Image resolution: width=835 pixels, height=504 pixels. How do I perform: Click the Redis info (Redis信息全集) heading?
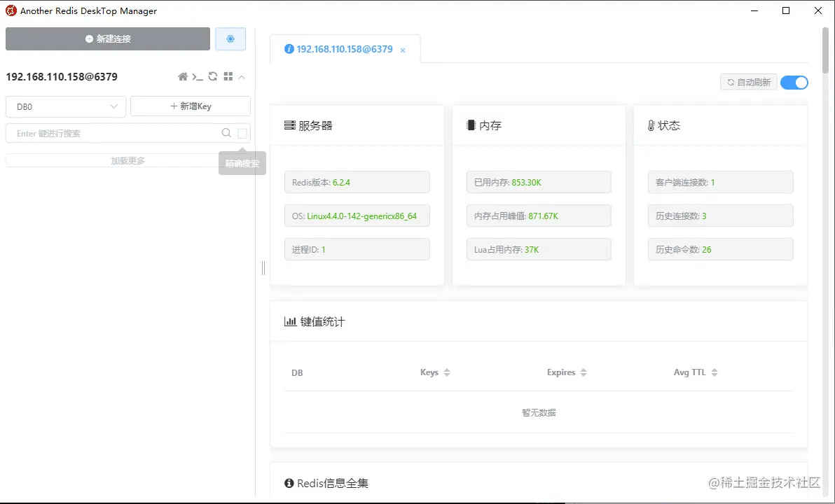pyautogui.click(x=326, y=483)
